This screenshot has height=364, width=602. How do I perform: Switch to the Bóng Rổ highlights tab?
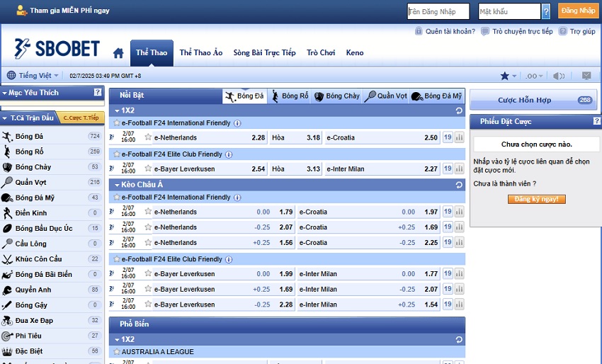point(290,96)
